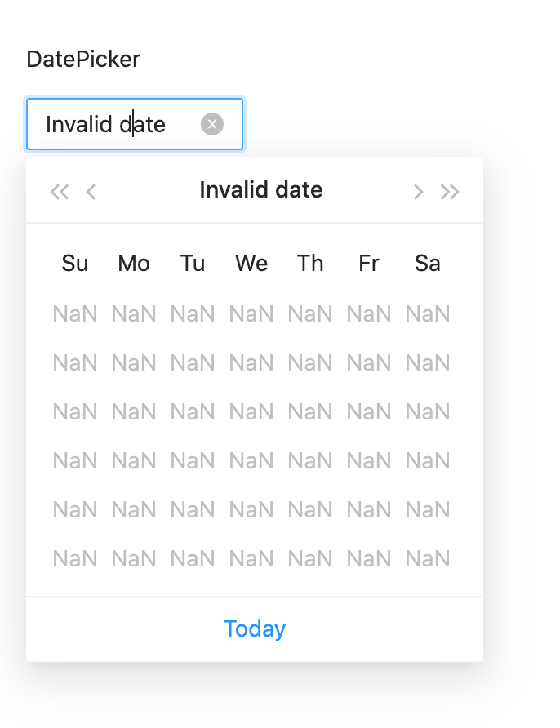
Task: Clear the date input using the X icon
Action: click(x=212, y=123)
